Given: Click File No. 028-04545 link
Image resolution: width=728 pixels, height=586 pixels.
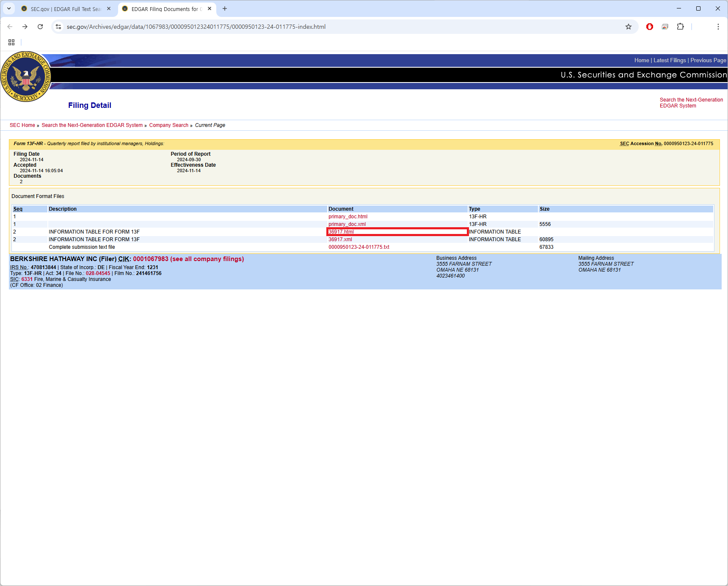Looking at the screenshot, I should coord(98,273).
